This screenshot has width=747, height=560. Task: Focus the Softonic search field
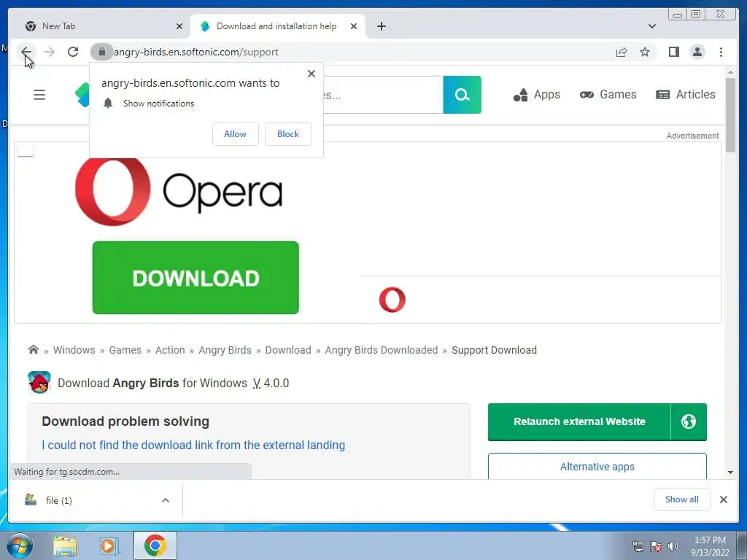coord(382,95)
